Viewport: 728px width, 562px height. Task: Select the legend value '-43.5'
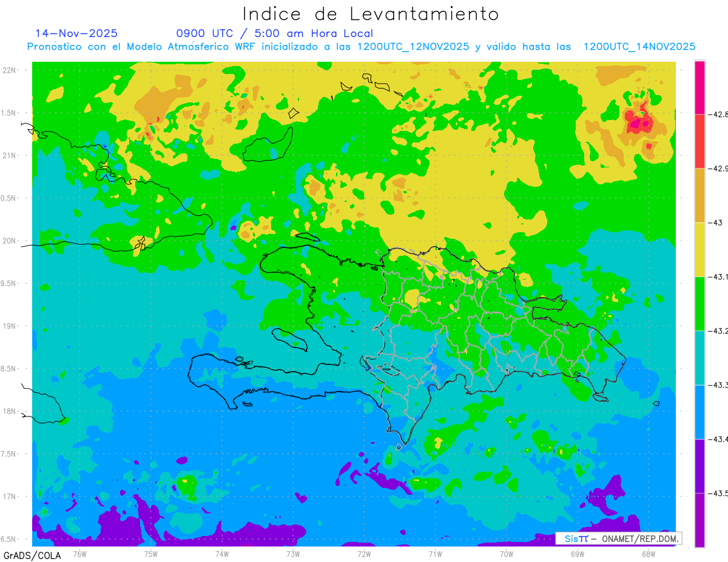point(718,493)
